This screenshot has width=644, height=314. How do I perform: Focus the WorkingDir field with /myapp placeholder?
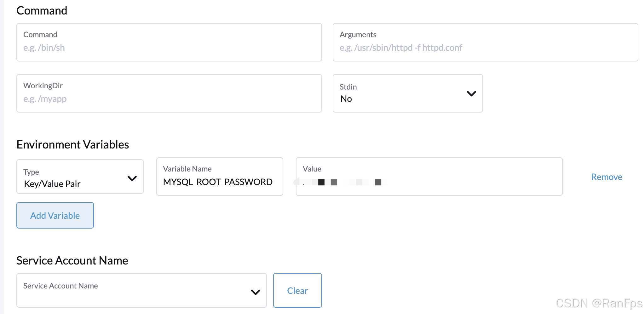coord(169,93)
